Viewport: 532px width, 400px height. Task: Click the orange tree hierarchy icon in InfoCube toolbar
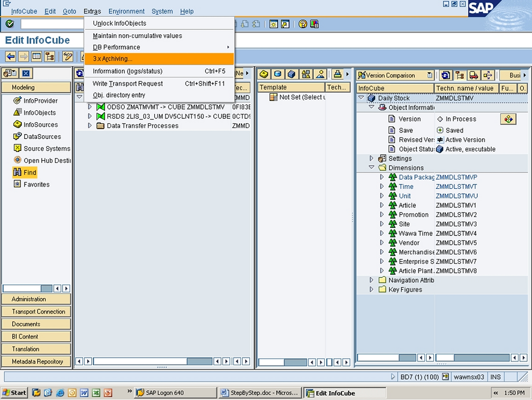[460, 75]
